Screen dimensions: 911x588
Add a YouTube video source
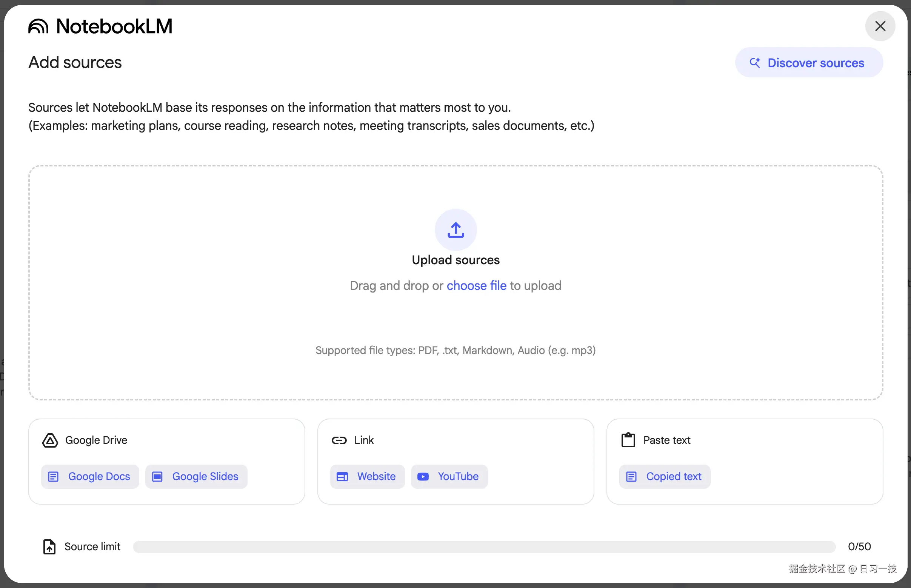[449, 477]
